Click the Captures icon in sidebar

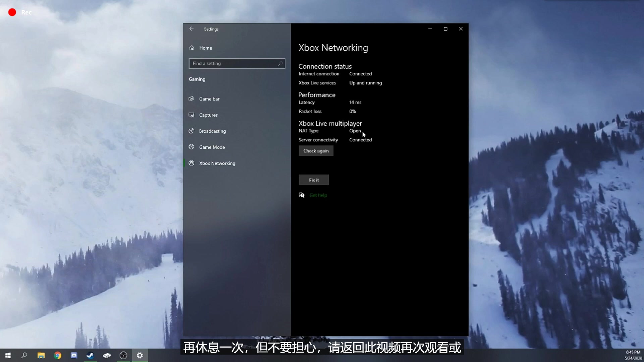[x=192, y=115]
